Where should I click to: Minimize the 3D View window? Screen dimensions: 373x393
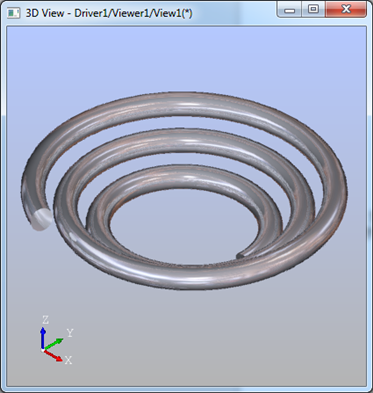290,10
